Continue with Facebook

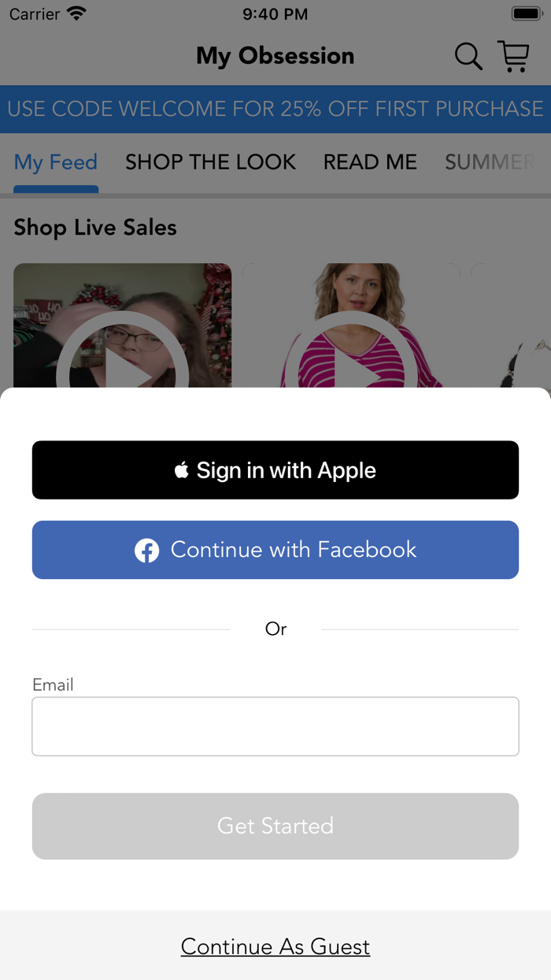click(x=275, y=550)
